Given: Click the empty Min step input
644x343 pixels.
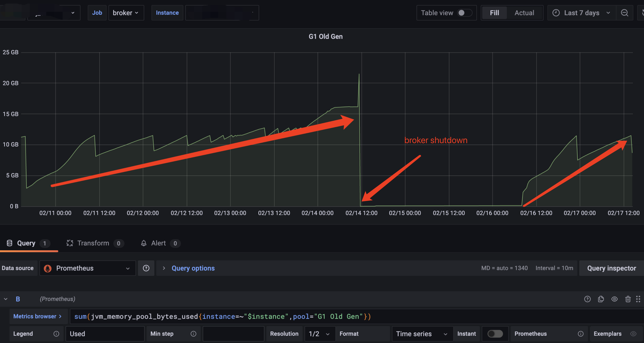Looking at the screenshot, I should click(x=233, y=334).
